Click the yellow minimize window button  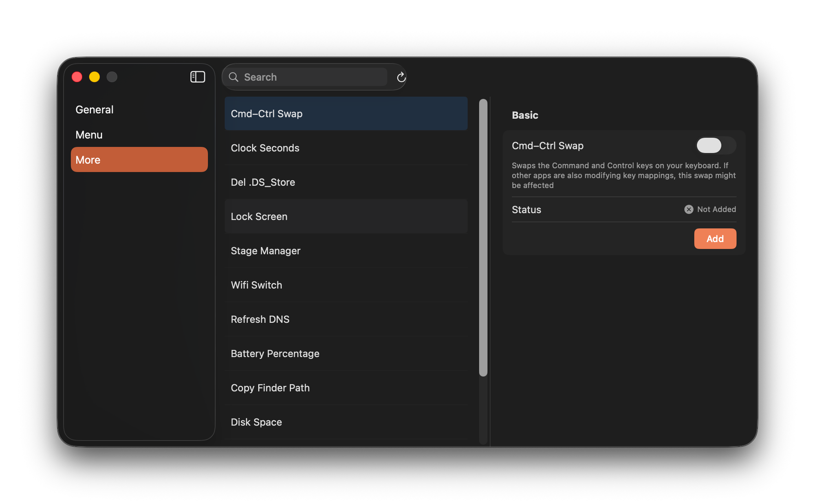(x=95, y=77)
